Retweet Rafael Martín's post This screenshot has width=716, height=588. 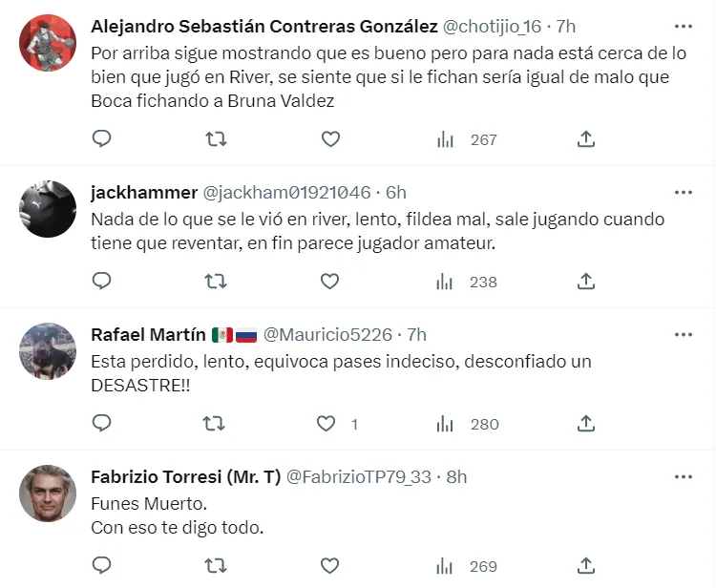pos(217,423)
